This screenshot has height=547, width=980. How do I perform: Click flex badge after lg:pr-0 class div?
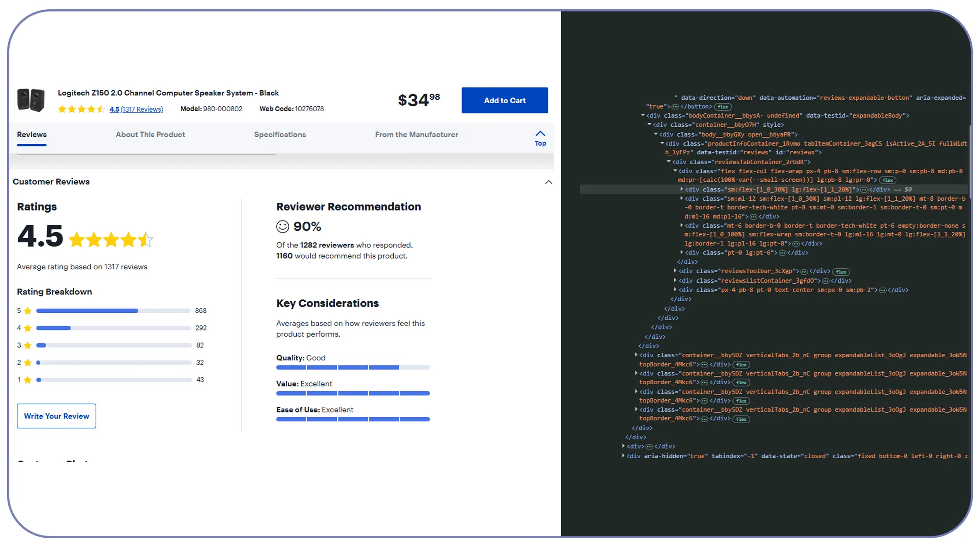click(888, 180)
